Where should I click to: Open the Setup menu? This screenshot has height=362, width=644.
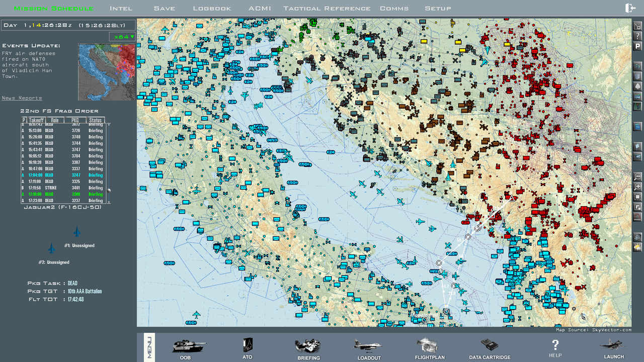(x=438, y=9)
